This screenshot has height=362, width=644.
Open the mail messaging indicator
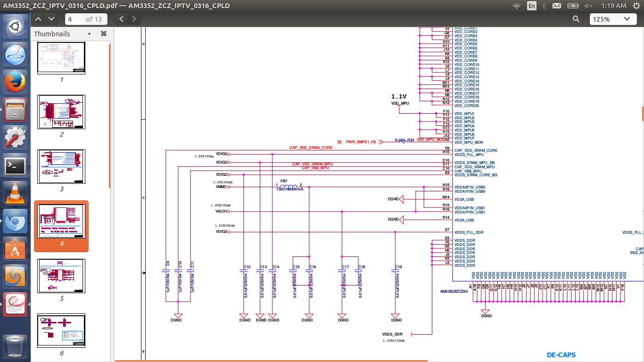[557, 6]
